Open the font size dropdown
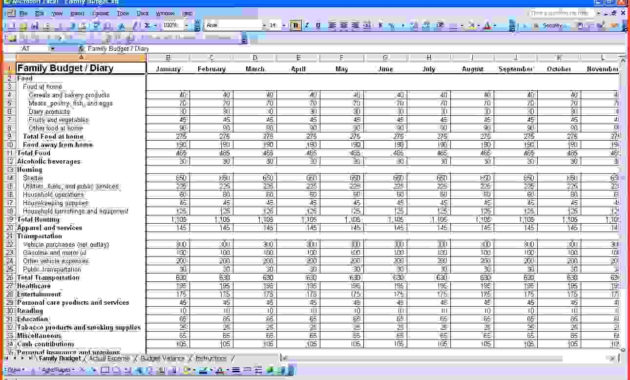630x380 pixels. tap(284, 26)
